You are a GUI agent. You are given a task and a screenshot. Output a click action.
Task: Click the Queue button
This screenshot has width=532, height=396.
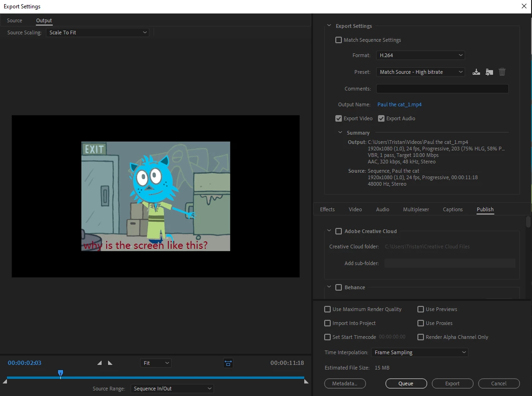(406, 383)
